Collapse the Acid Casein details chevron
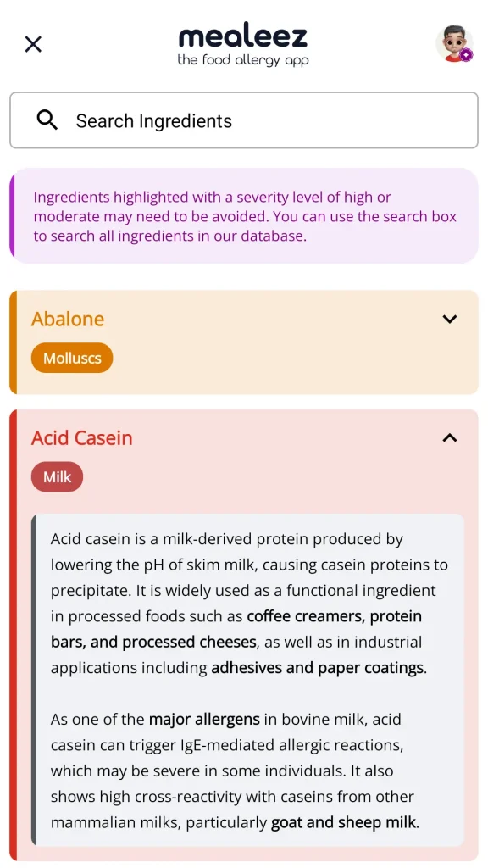Viewport: 488px width, 868px height. pos(450,438)
